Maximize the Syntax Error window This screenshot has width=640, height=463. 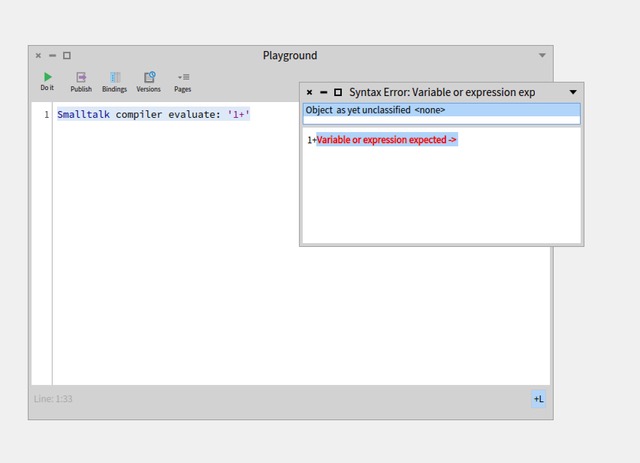point(338,92)
